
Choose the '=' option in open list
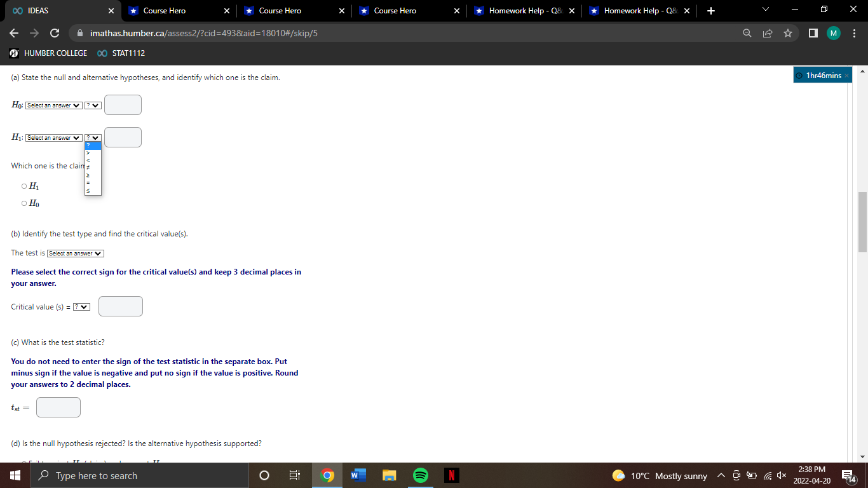pos(93,183)
